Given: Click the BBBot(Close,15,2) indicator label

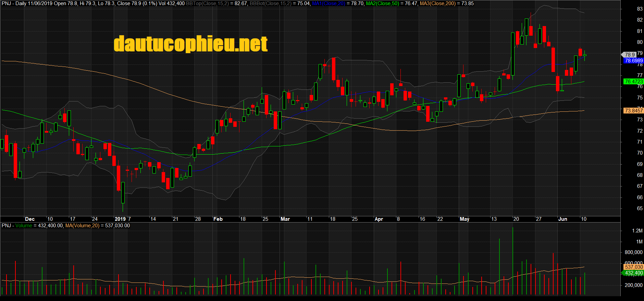Looking at the screenshot, I should coord(271,3).
